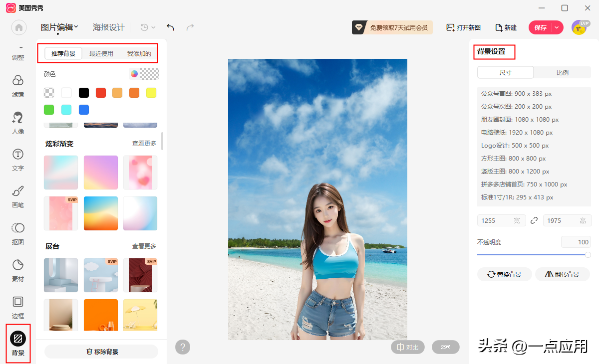599x364 pixels.
Task: Switch to 最近使用 tab
Action: (101, 53)
